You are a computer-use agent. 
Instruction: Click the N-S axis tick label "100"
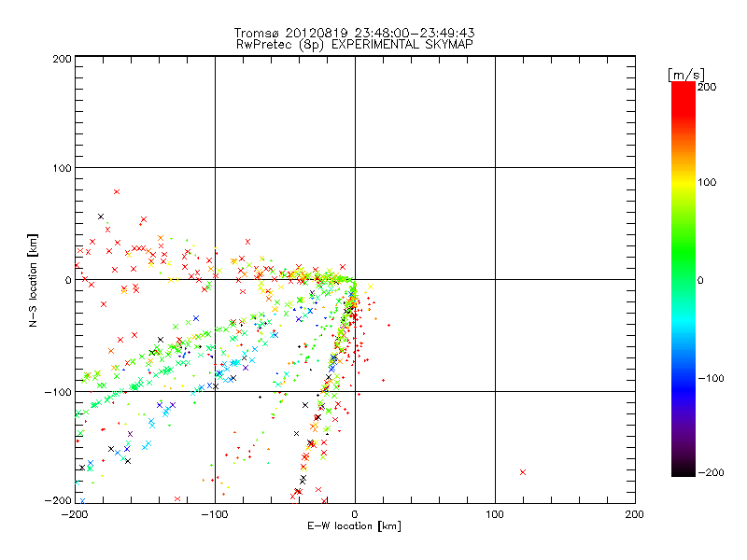click(62, 168)
